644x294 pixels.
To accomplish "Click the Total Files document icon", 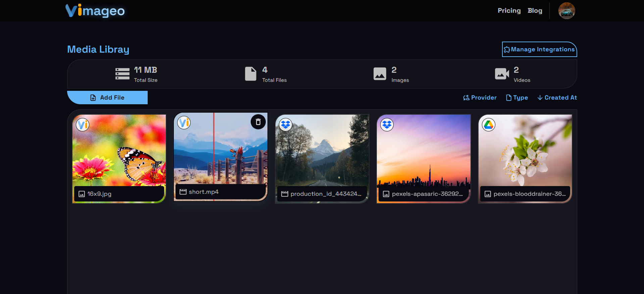I will (x=251, y=74).
